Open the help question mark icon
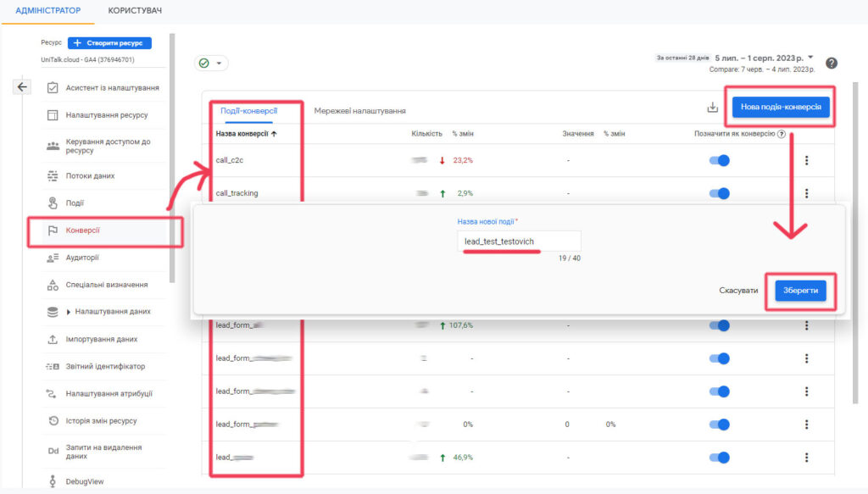Screen dimensions: 868x494 pyautogui.click(x=832, y=64)
